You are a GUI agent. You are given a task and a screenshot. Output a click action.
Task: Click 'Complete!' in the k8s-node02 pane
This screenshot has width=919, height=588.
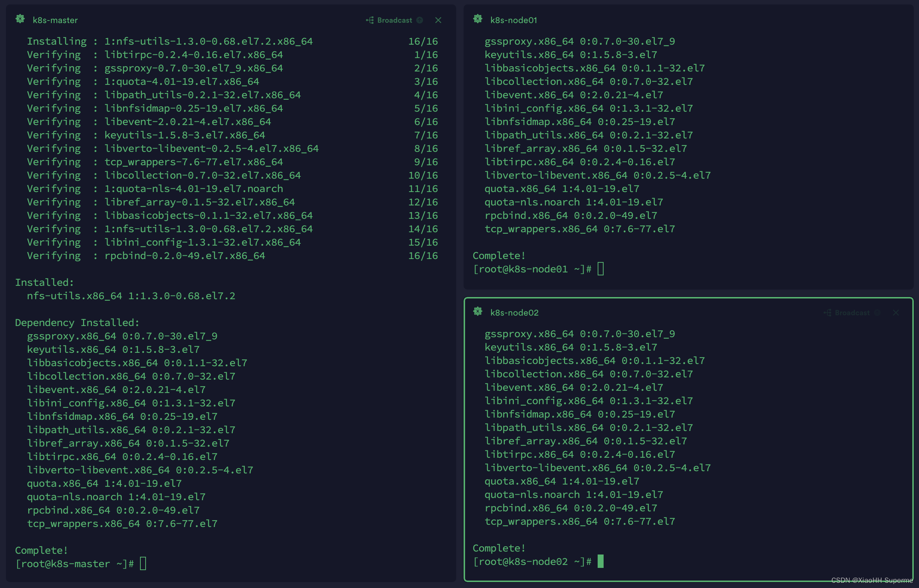[499, 548]
